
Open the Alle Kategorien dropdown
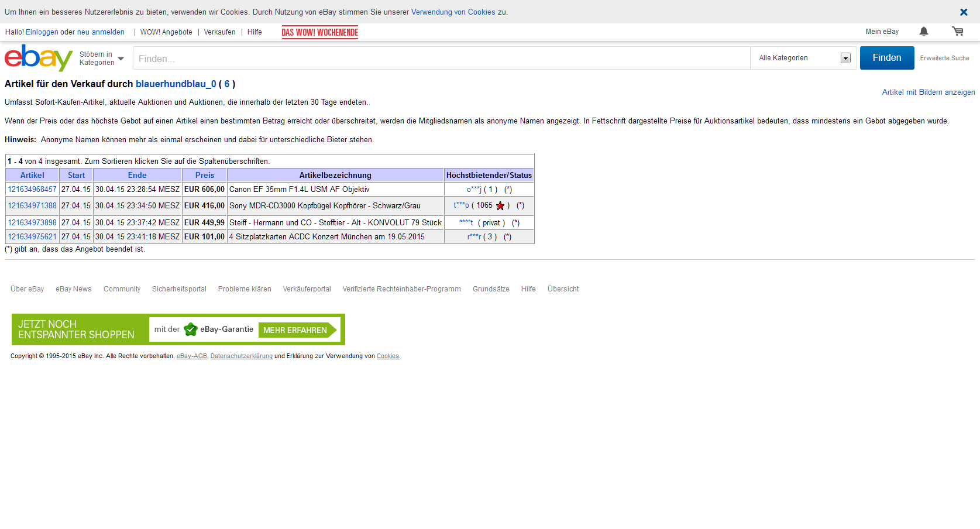(804, 58)
